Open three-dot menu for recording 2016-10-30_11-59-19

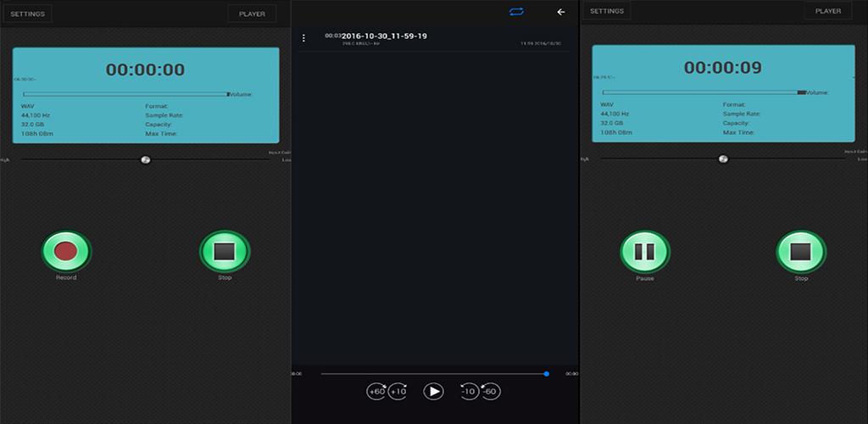tap(303, 38)
